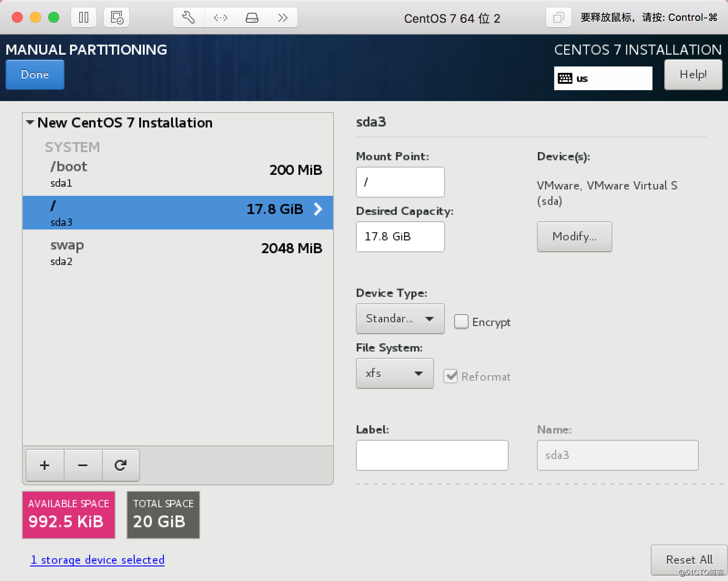
Task: Click the sda3 heading on details pane
Action: pyautogui.click(x=371, y=122)
